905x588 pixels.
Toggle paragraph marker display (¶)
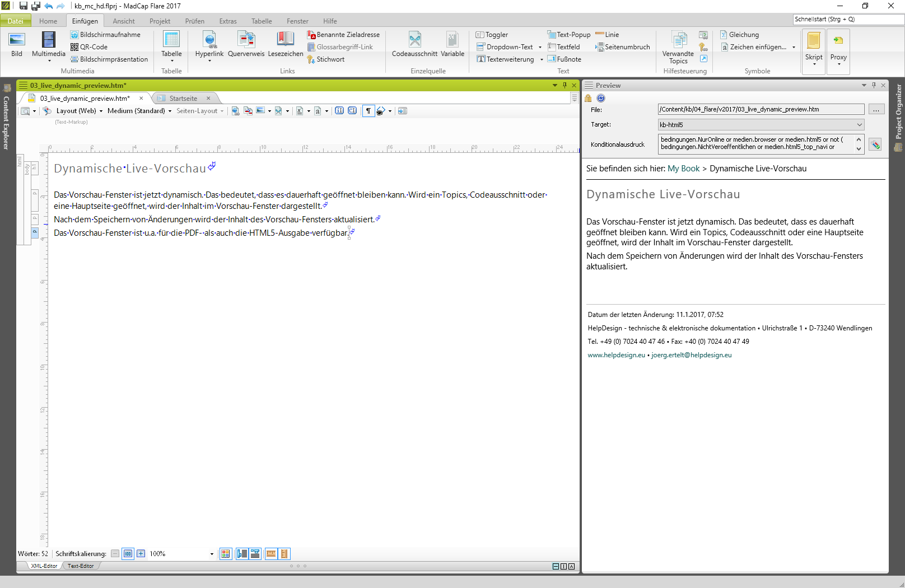pyautogui.click(x=368, y=111)
